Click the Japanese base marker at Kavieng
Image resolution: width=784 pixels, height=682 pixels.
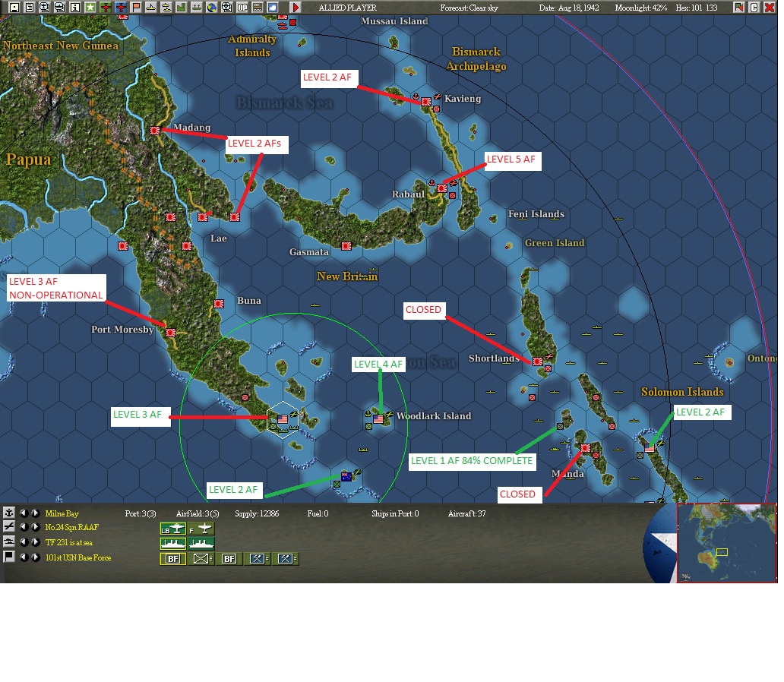click(426, 102)
